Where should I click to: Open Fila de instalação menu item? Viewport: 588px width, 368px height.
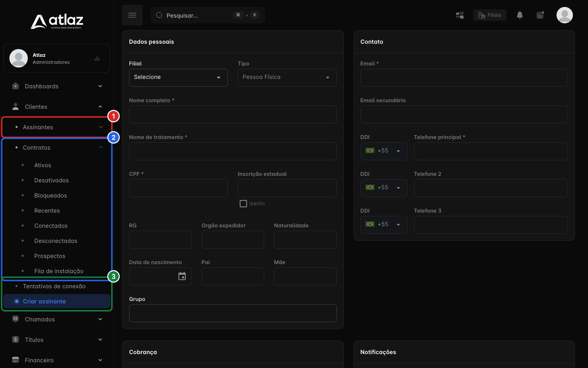(59, 271)
